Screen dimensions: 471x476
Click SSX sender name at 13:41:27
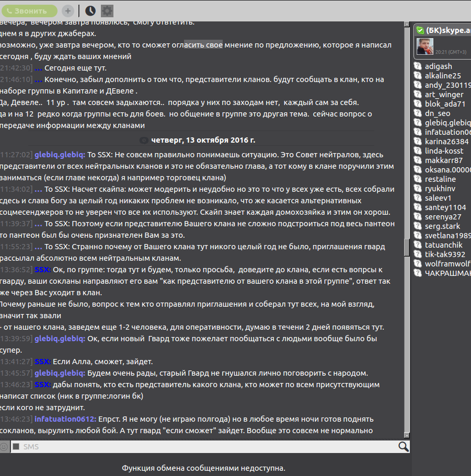(x=42, y=362)
